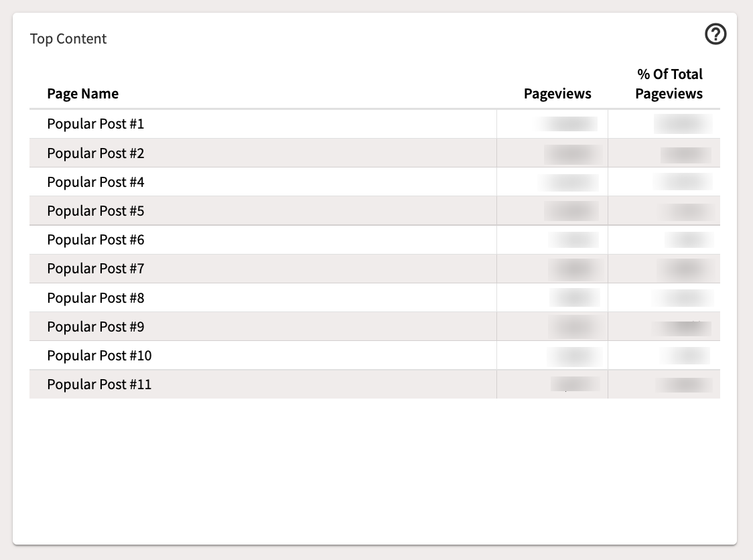The width and height of the screenshot is (753, 560).
Task: Open Popular Post #2 entry
Action: click(x=96, y=153)
